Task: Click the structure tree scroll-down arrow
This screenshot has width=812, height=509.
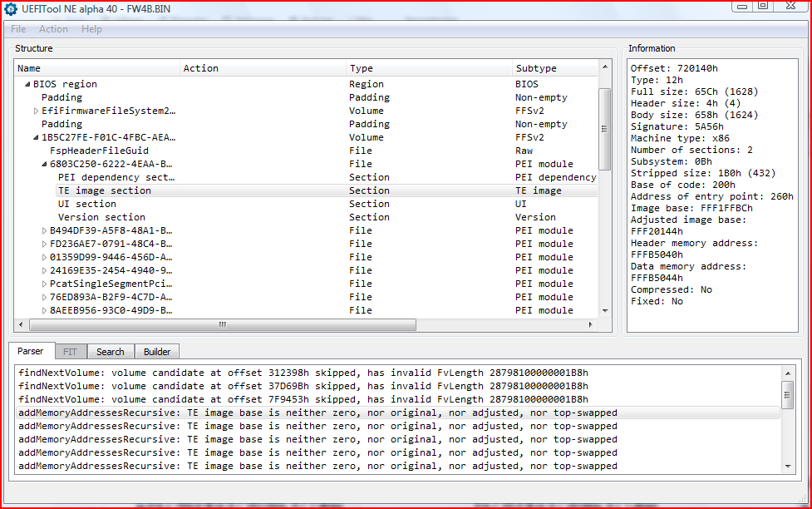Action: pyautogui.click(x=604, y=311)
